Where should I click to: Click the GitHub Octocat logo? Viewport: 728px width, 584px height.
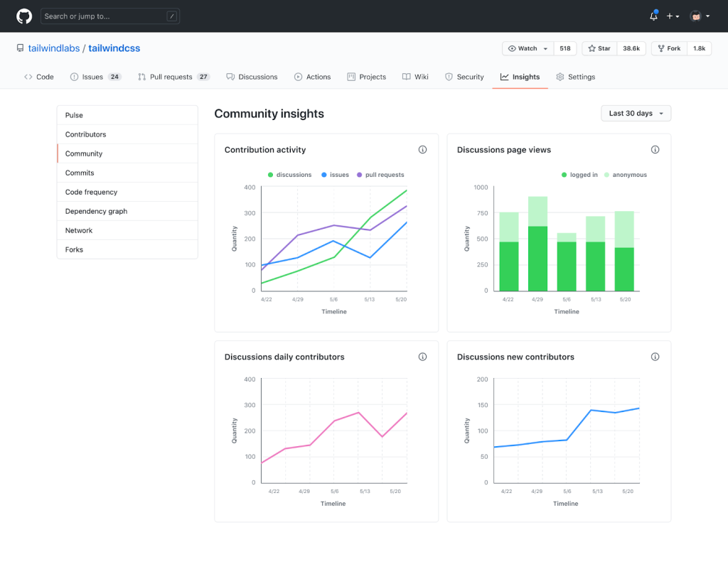click(x=24, y=16)
